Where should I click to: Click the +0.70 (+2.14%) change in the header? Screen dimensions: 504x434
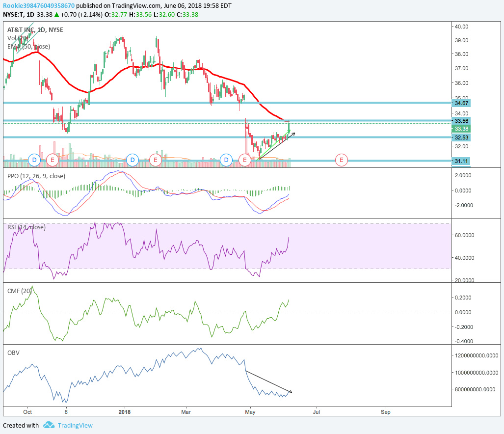tap(81, 14)
